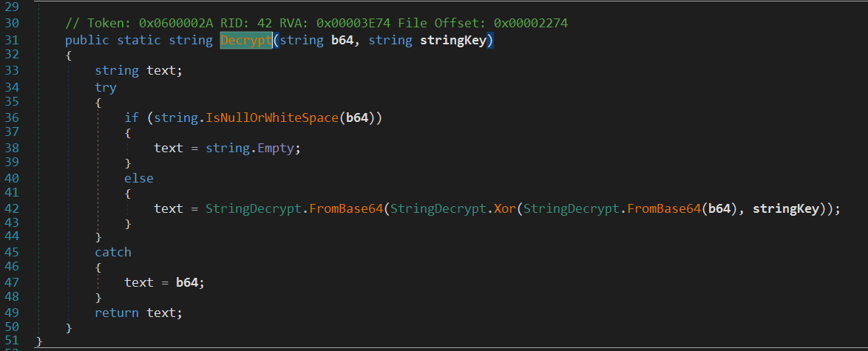Select the try keyword
Screen dimensions: 868x351
106,87
